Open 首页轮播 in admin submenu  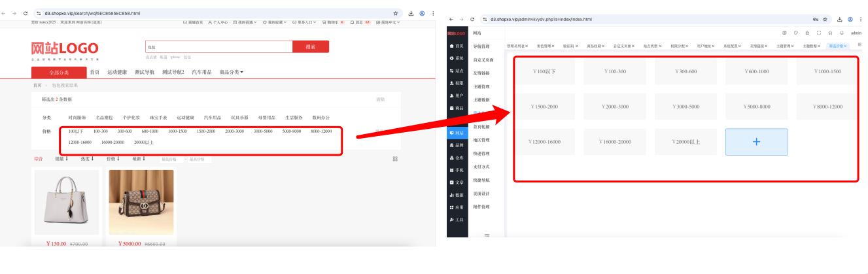click(481, 127)
